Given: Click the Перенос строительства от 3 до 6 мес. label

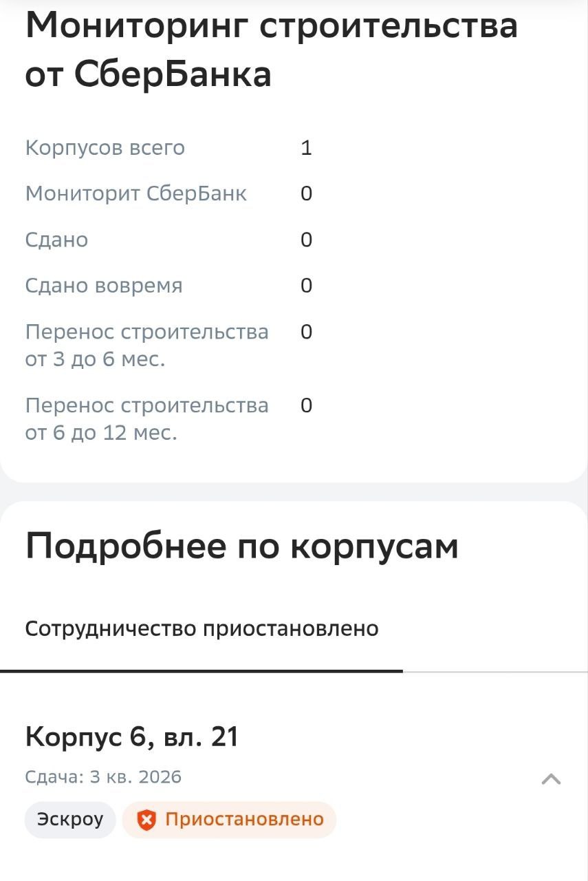Looking at the screenshot, I should click(146, 345).
